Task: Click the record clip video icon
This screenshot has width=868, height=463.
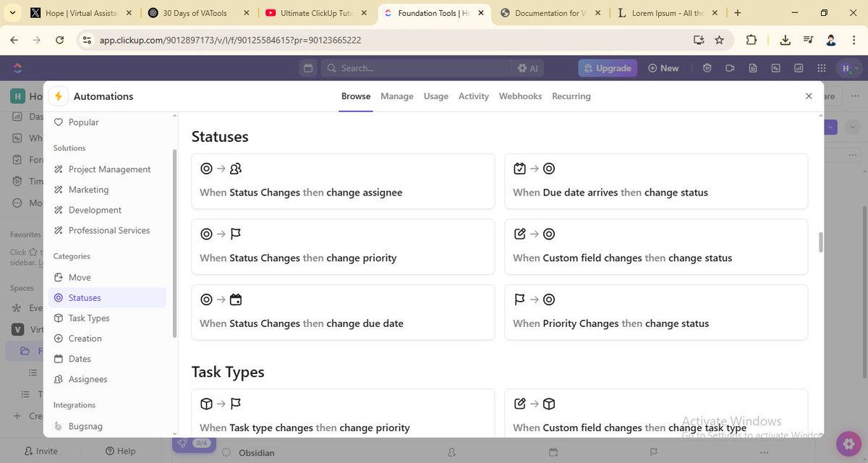Action: click(730, 68)
